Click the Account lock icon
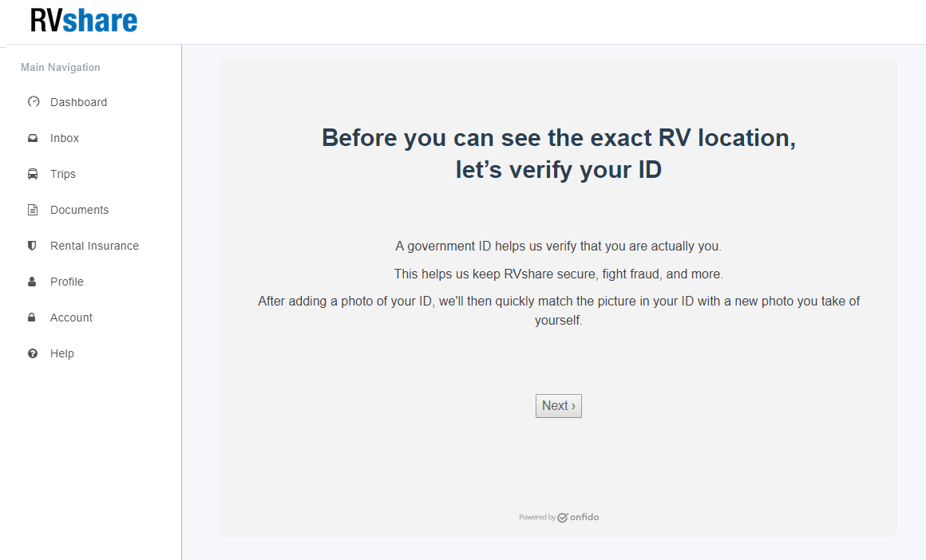The width and height of the screenshot is (926, 560). (x=32, y=317)
